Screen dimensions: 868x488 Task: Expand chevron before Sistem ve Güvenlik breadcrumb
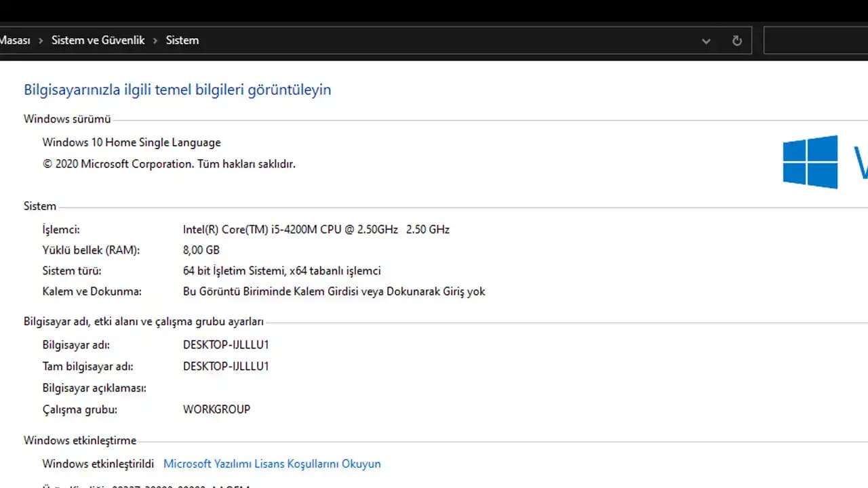tap(41, 41)
